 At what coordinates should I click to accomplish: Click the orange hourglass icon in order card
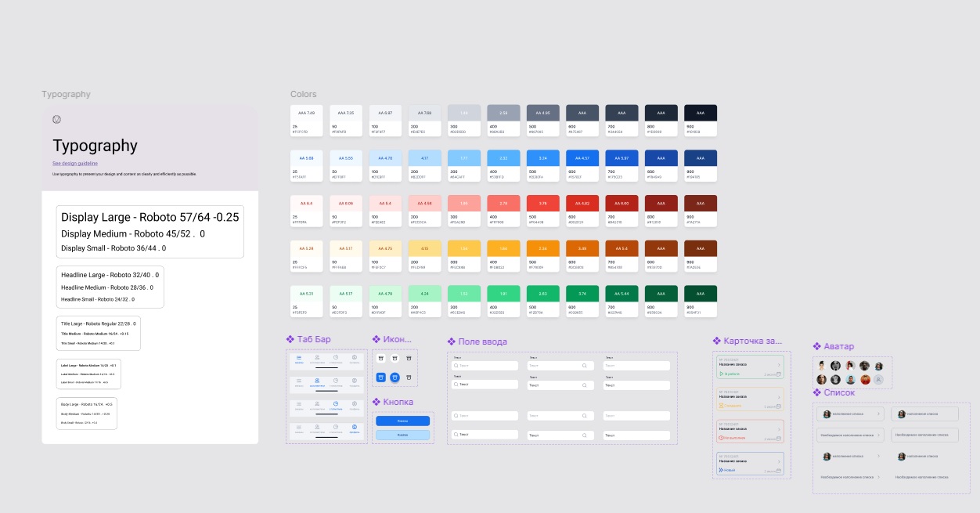pos(721,406)
